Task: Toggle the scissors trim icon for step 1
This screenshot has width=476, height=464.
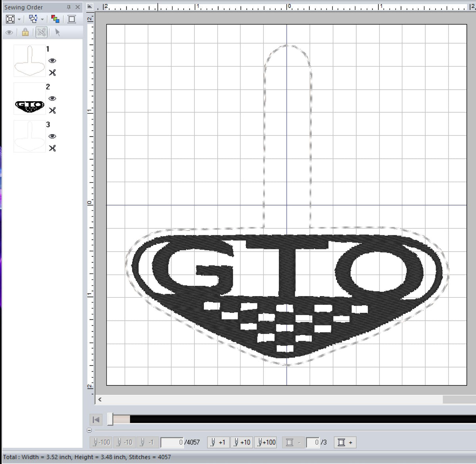Action: tap(52, 73)
